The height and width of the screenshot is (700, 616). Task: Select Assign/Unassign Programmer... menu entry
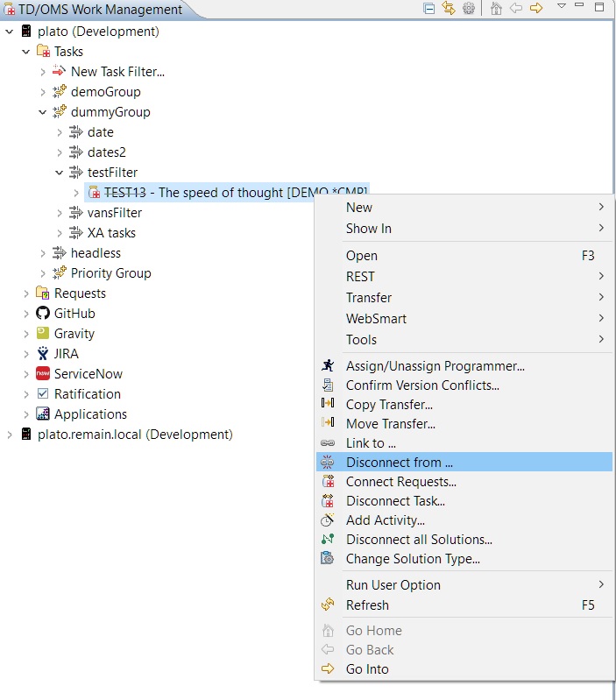pos(435,366)
